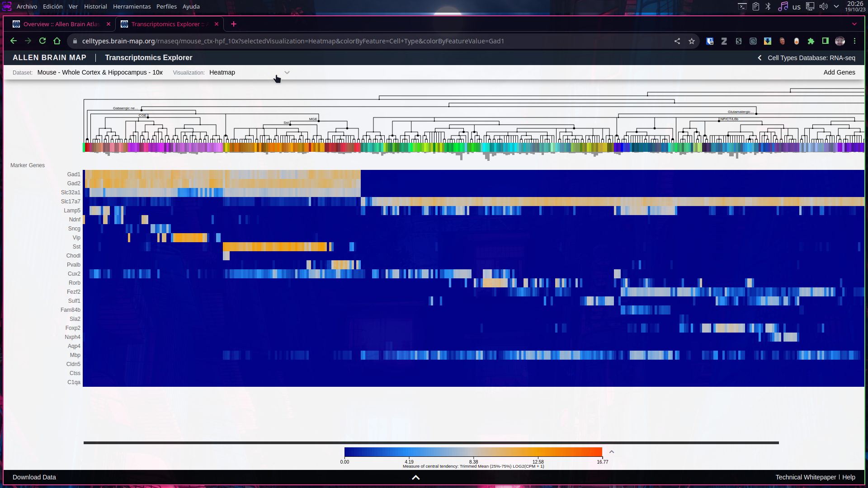Click the Add Genes button

point(839,72)
